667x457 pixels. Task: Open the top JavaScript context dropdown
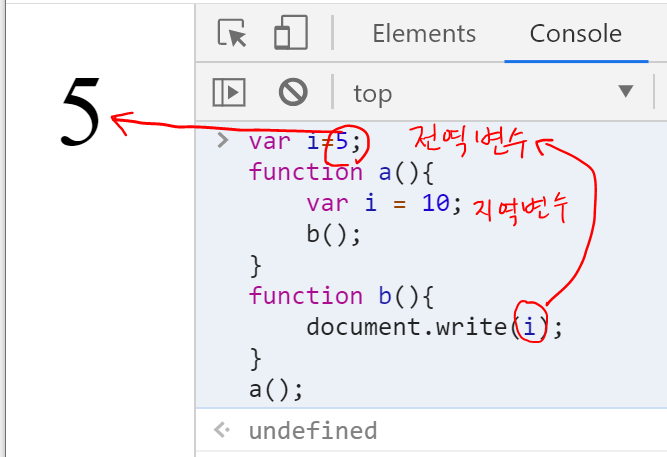tap(493, 93)
